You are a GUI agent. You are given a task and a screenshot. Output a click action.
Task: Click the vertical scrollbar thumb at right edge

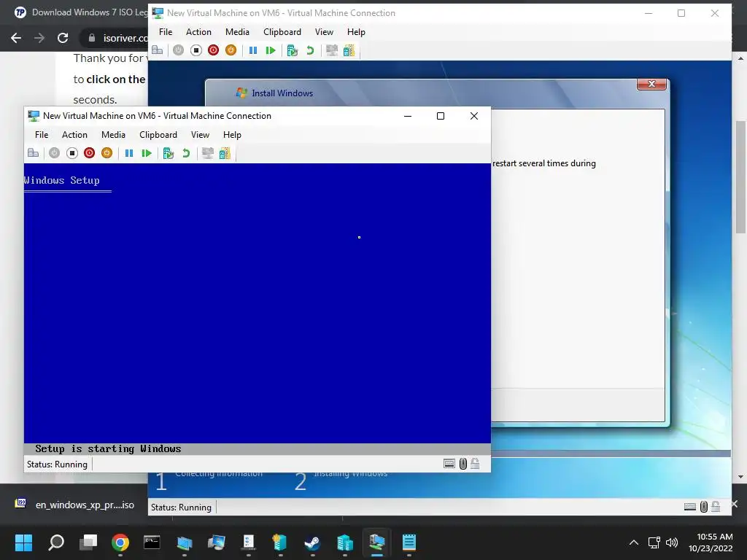coord(740,176)
